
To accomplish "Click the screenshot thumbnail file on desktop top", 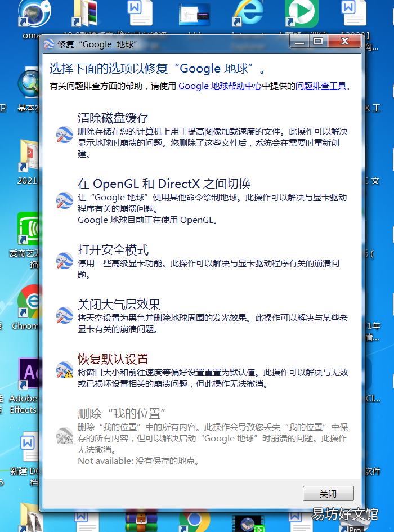I will pyautogui.click(x=194, y=15).
